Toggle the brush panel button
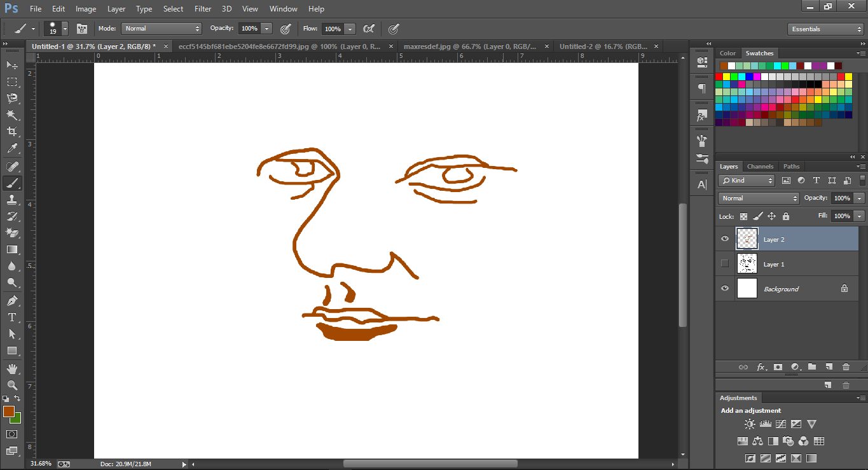The width and height of the screenshot is (868, 470). (x=82, y=29)
